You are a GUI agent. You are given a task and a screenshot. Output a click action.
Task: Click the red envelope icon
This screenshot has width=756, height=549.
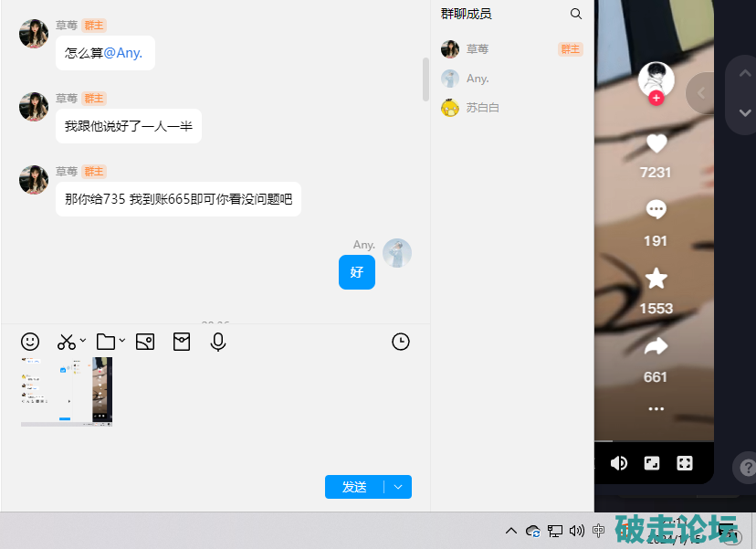click(182, 342)
